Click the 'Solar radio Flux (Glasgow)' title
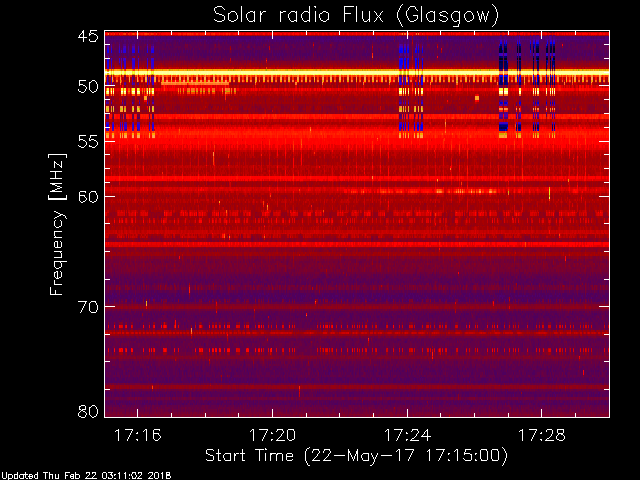 click(x=356, y=16)
